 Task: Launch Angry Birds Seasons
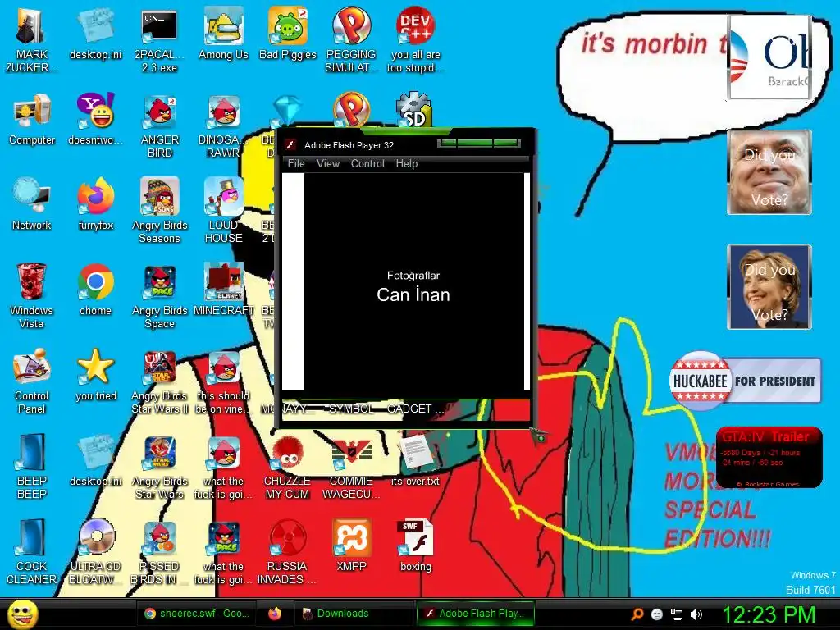tap(160, 209)
